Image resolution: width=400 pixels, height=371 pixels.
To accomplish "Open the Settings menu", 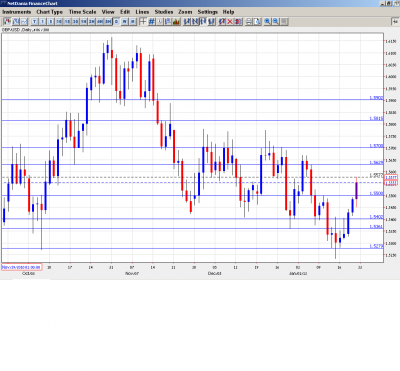I will click(208, 12).
